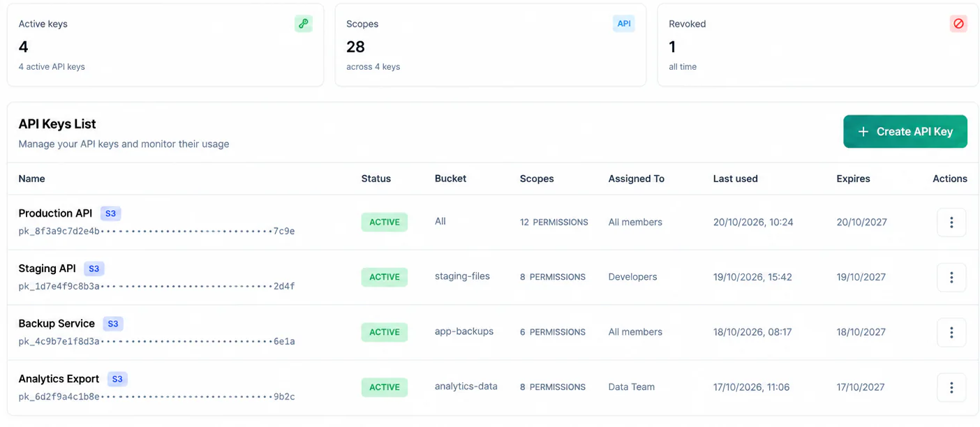The height and width of the screenshot is (427, 980).
Task: Click expiry date 17/10/2027
Action: tap(860, 387)
